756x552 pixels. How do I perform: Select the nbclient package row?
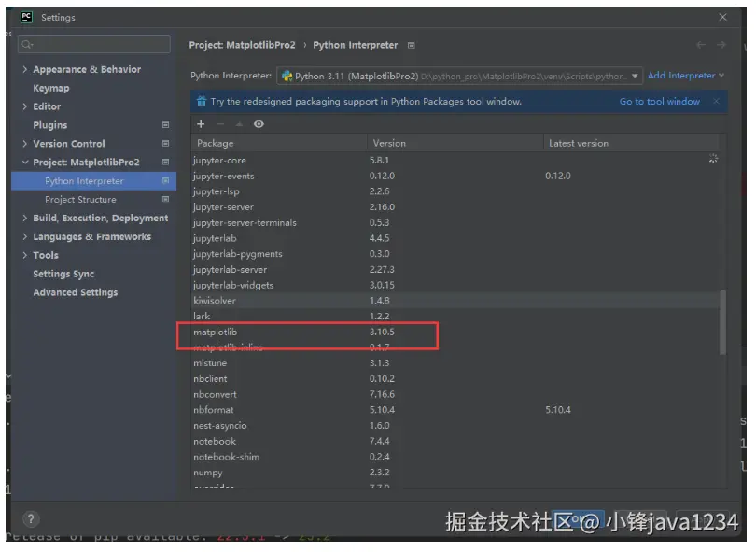[455, 379]
